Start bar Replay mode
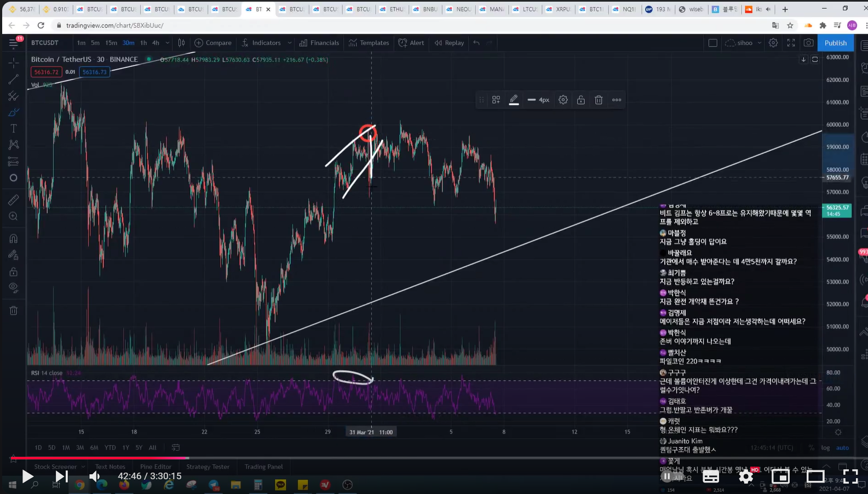 449,43
